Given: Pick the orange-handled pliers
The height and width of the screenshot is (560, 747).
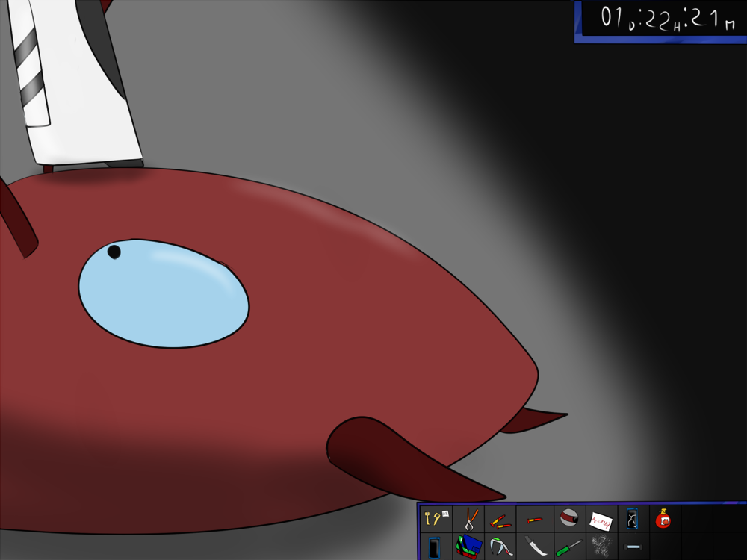Looking at the screenshot, I should [x=469, y=518].
